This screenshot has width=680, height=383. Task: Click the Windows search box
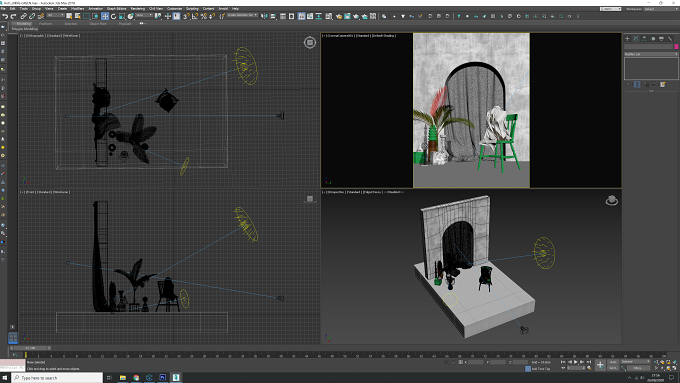click(57, 378)
